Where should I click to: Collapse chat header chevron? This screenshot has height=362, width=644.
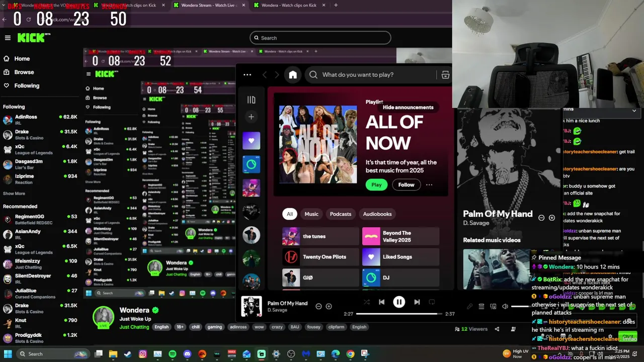(x=634, y=110)
